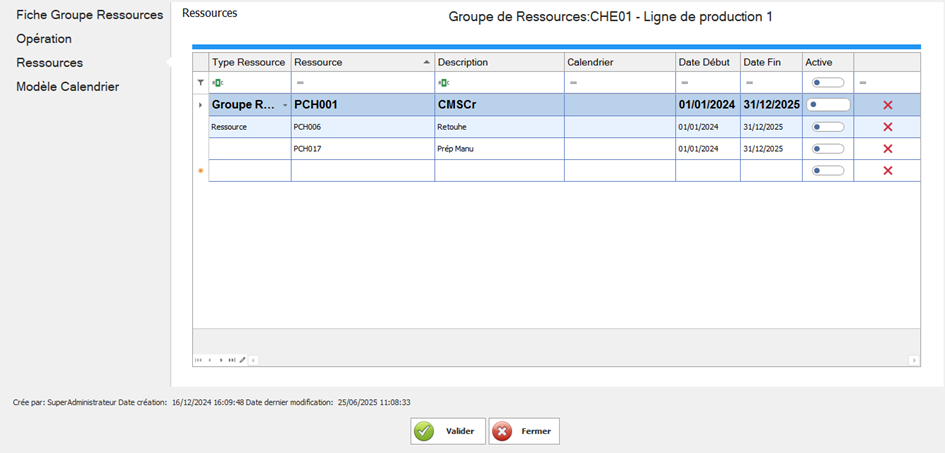Toggle Active switch for PCH017
The image size is (945, 453).
pos(828,149)
